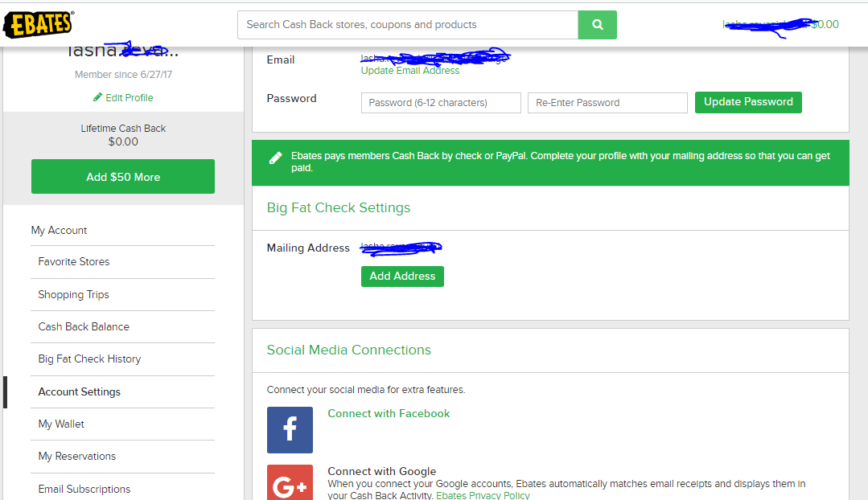Go to My Reservations
Screen dimensions: 868x500
click(77, 457)
